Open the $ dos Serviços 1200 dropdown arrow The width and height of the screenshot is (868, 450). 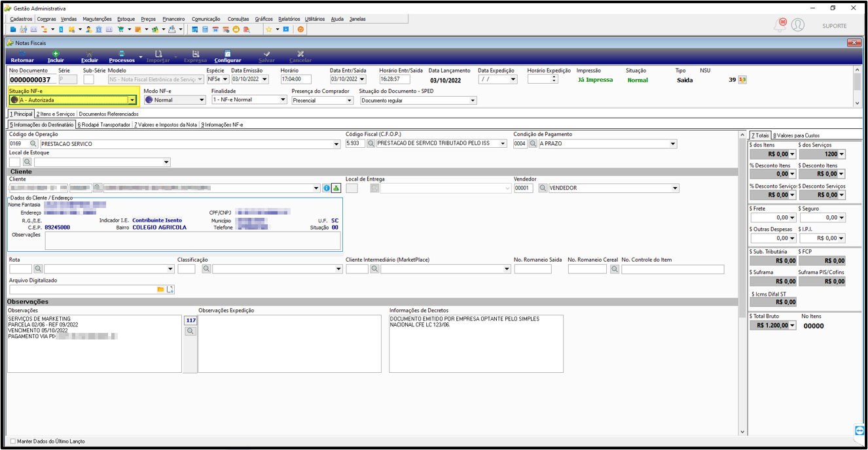click(841, 154)
